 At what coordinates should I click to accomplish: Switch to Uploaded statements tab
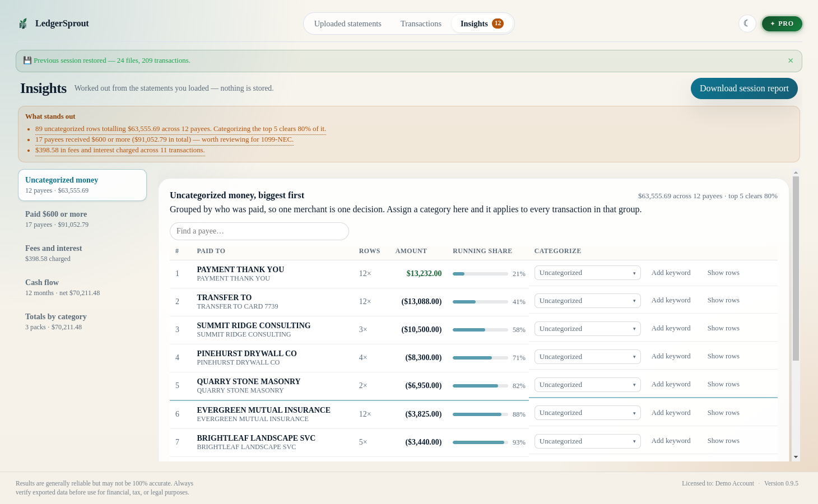[x=348, y=24]
